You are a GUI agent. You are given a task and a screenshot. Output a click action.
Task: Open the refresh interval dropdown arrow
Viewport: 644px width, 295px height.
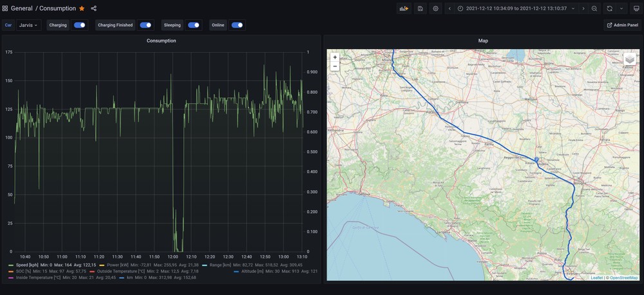[621, 8]
